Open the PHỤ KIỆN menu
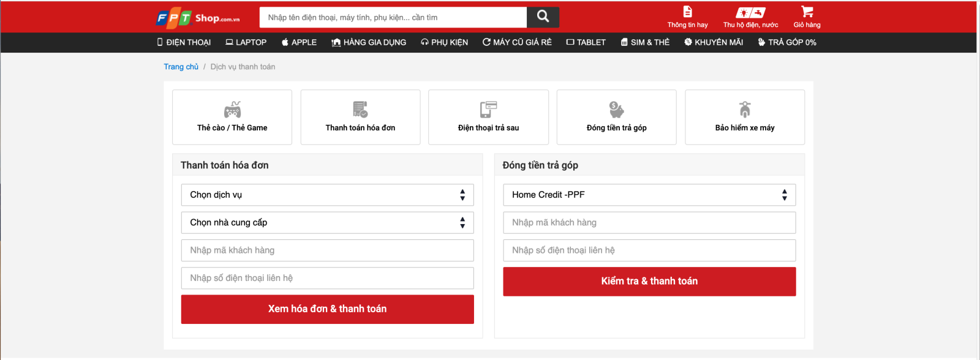 (444, 42)
